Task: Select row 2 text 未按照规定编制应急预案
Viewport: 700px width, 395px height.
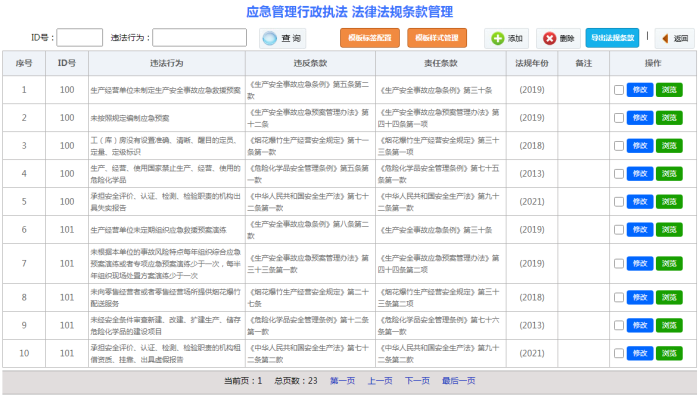Action: (x=130, y=118)
